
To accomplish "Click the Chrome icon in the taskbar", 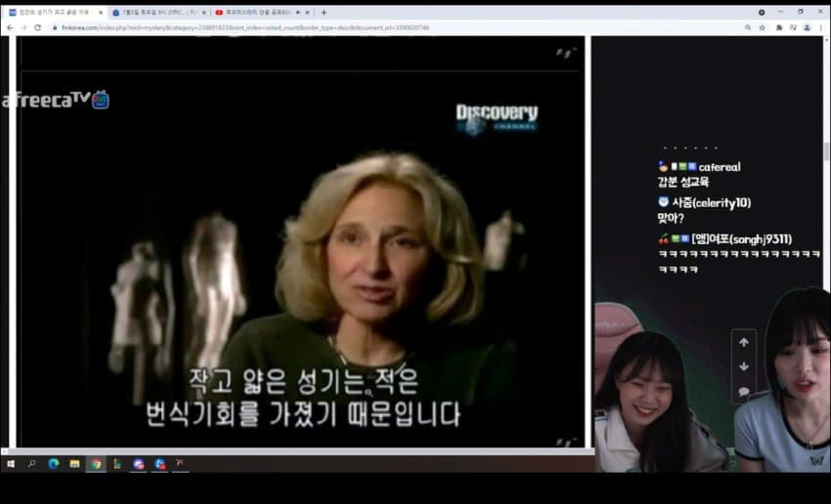I will tap(96, 464).
